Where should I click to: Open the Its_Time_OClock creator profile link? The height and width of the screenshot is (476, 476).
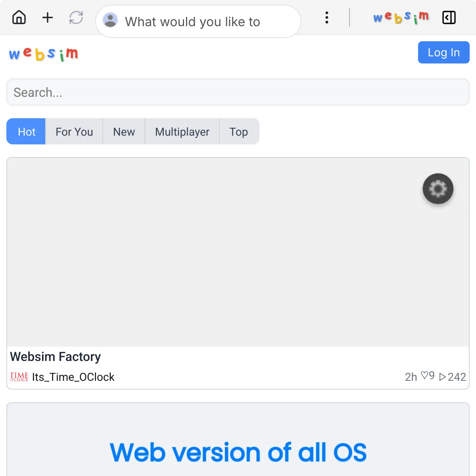coord(73,377)
